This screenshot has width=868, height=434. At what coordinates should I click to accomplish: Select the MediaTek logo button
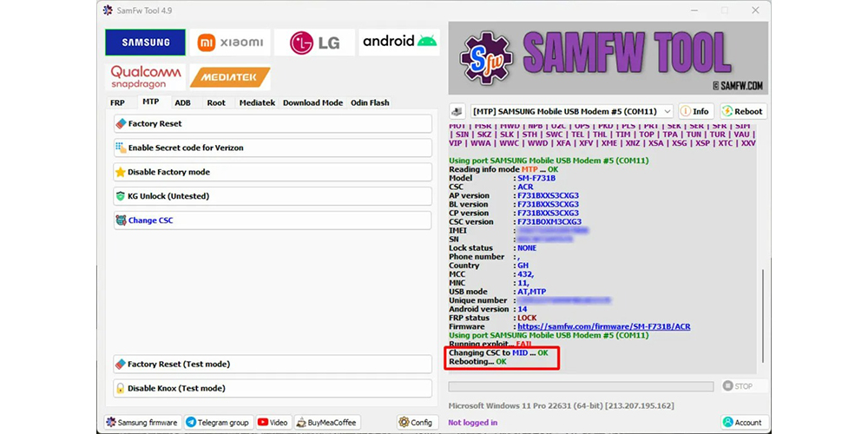point(230,77)
